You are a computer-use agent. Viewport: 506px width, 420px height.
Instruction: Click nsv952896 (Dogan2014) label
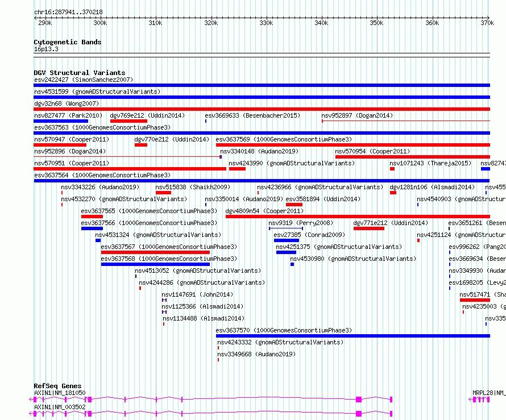click(x=70, y=151)
